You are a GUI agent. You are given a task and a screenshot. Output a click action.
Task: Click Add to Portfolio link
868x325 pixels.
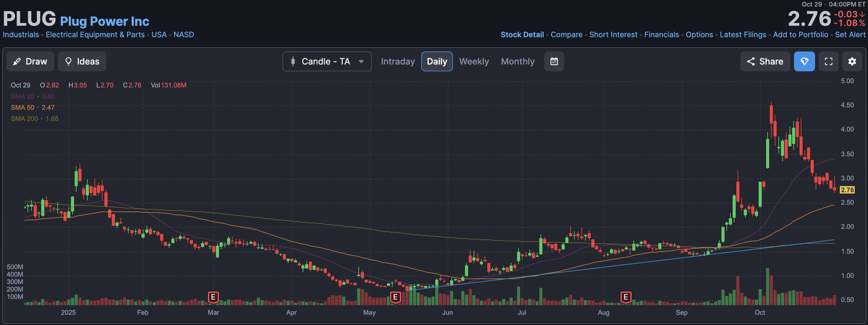(800, 34)
